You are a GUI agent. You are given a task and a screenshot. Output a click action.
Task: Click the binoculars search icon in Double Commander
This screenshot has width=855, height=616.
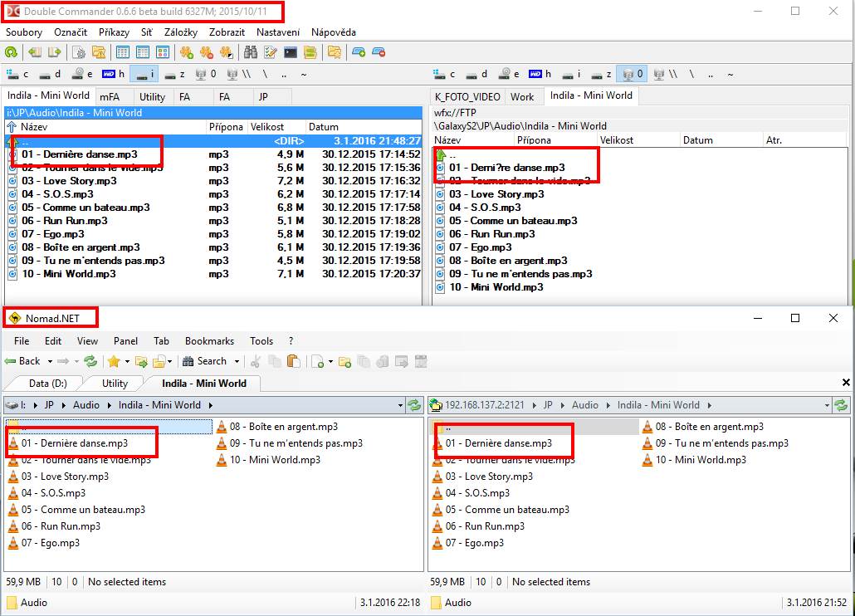[250, 52]
